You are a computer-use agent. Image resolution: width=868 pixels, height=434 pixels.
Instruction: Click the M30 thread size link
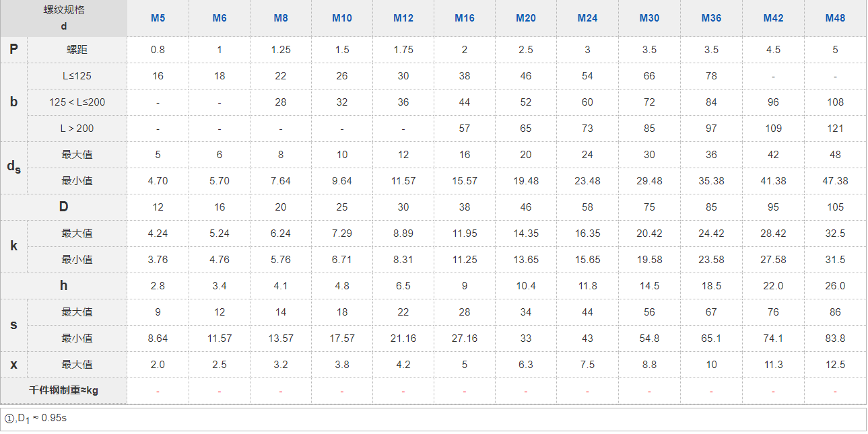[x=649, y=18]
